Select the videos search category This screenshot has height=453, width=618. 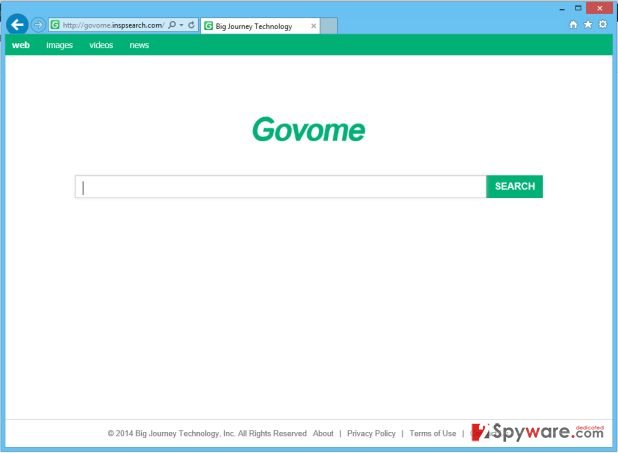coord(101,45)
